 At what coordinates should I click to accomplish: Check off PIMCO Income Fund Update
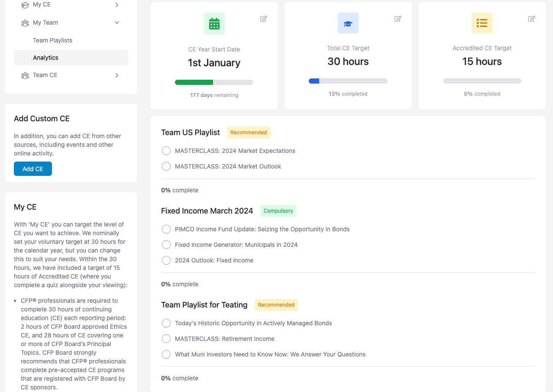(x=166, y=229)
